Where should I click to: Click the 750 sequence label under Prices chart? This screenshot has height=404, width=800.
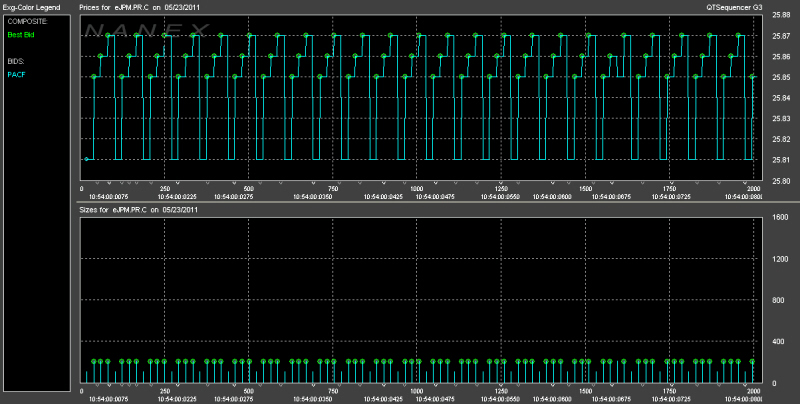click(333, 189)
